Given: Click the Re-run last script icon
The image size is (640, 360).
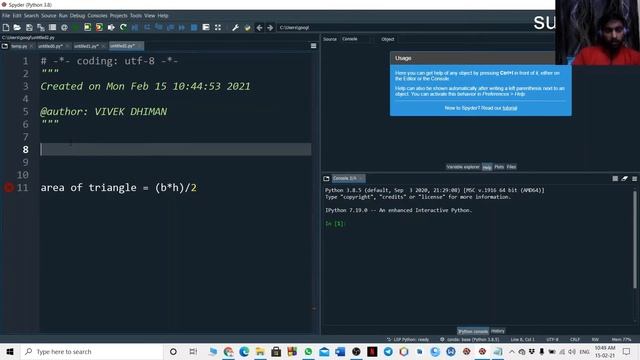Looking at the screenshot, I should tap(123, 27).
